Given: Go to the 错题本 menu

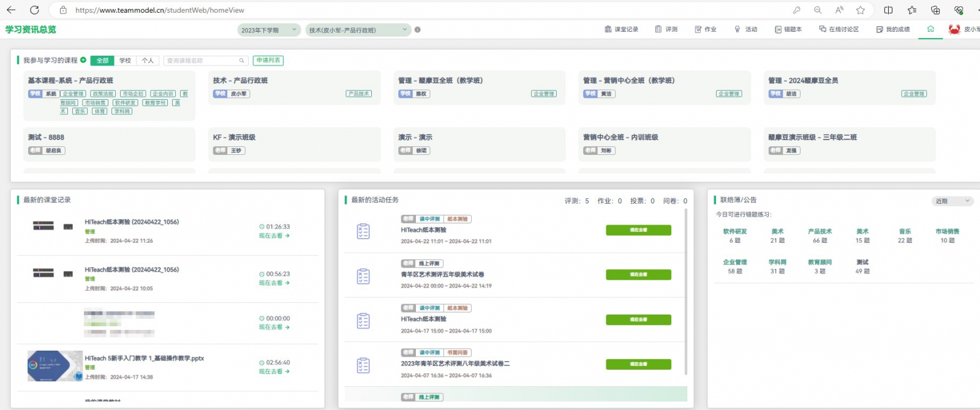Looking at the screenshot, I should click(788, 29).
